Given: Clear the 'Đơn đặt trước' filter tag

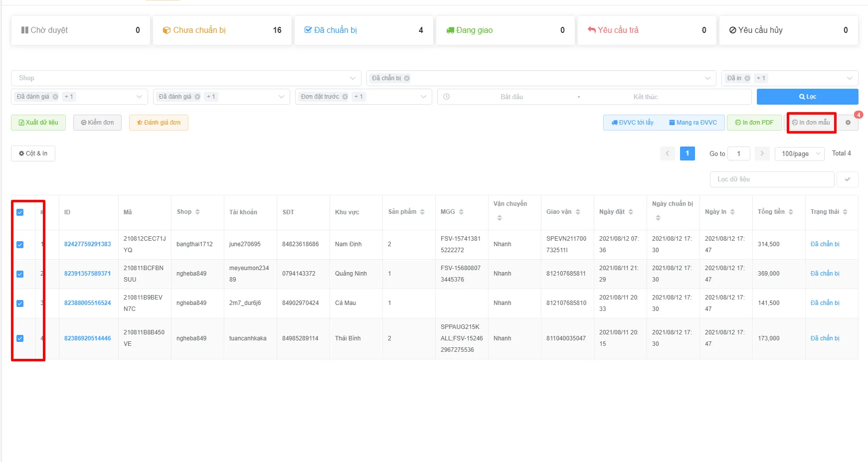Looking at the screenshot, I should pyautogui.click(x=345, y=97).
